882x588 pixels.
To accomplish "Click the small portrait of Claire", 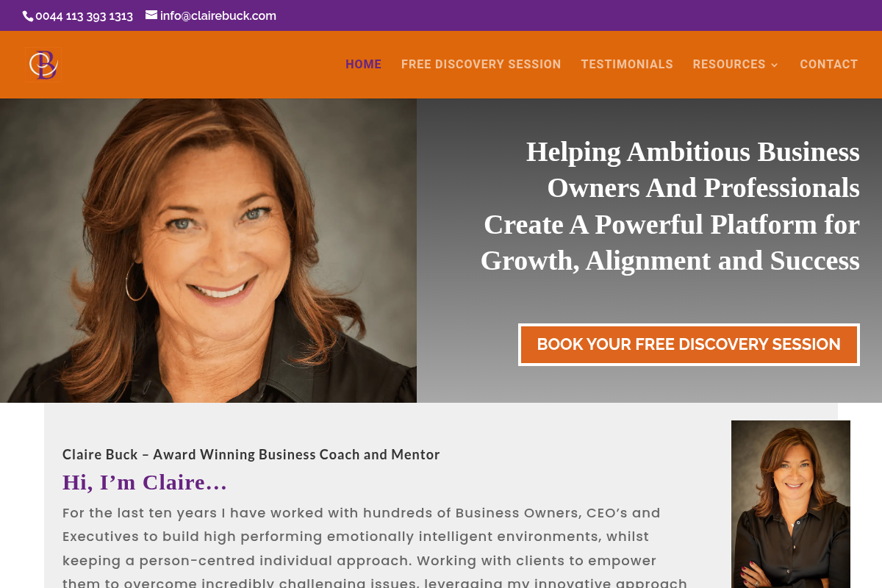I will (791, 504).
